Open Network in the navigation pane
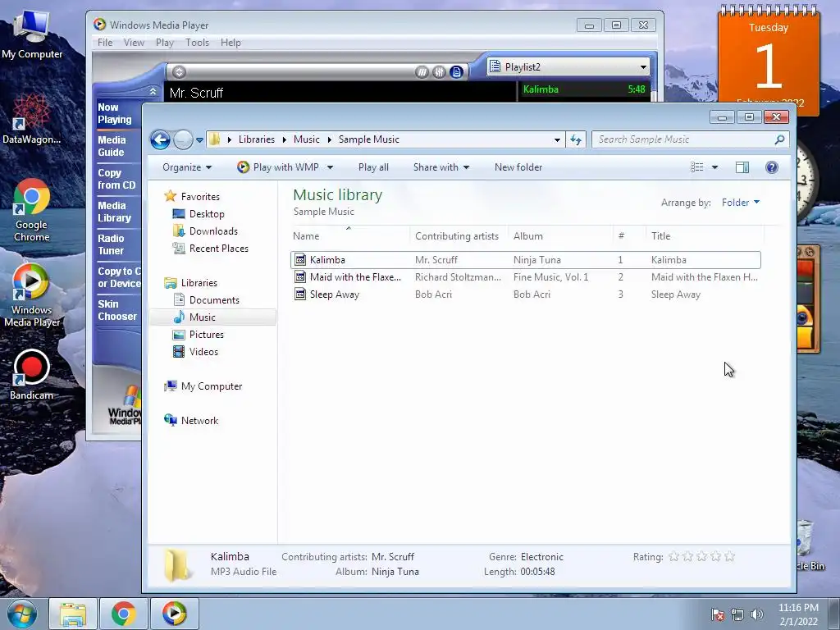Screen dimensions: 840x630 pos(191,421)
